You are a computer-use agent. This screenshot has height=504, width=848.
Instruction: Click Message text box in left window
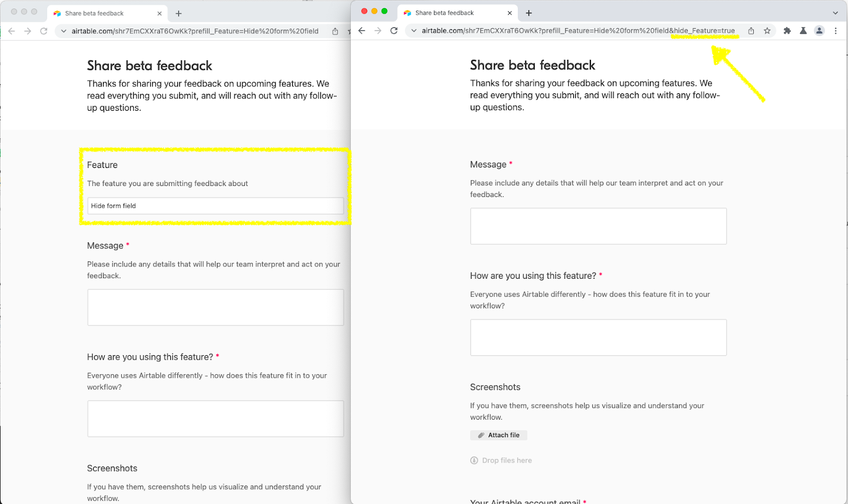pyautogui.click(x=216, y=307)
